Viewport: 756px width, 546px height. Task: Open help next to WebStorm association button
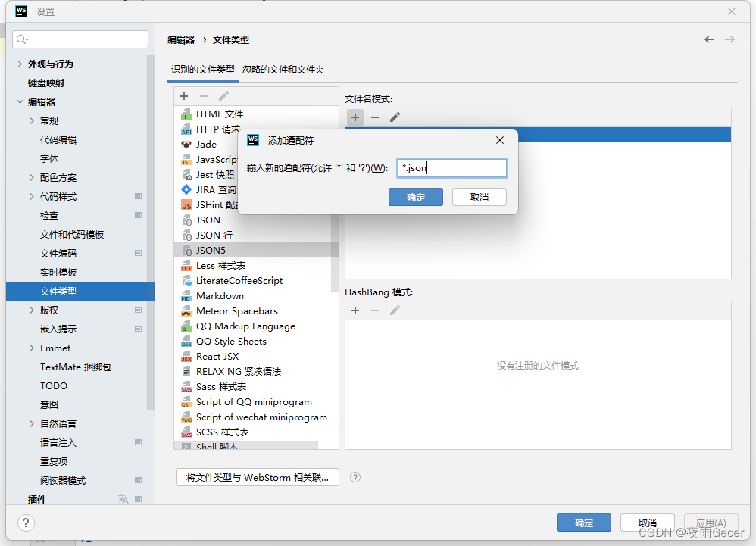point(355,477)
